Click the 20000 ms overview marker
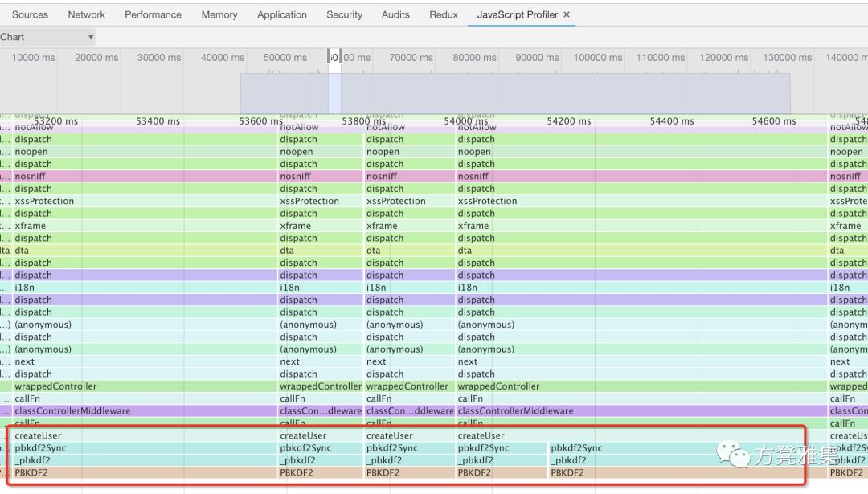Viewport: 868px width, 494px height. point(96,58)
